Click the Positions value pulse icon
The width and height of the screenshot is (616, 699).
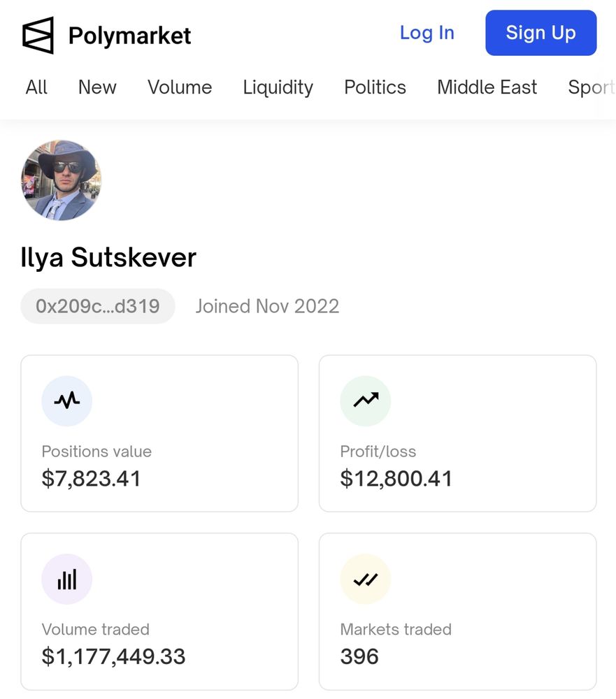(x=67, y=401)
